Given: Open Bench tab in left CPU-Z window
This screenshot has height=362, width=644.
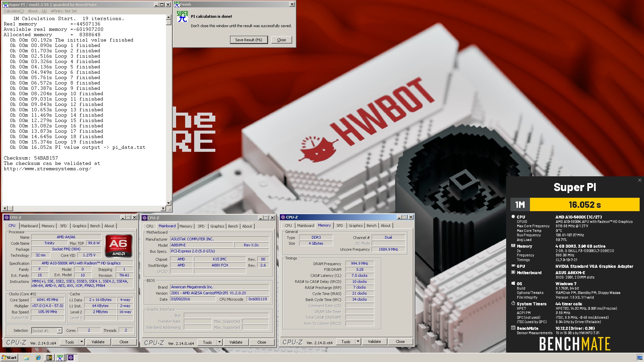Looking at the screenshot, I should click(95, 226).
